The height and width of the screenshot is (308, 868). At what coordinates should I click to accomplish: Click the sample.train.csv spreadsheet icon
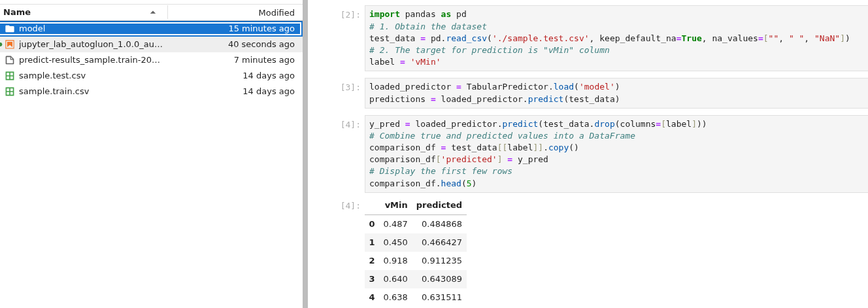pos(10,92)
